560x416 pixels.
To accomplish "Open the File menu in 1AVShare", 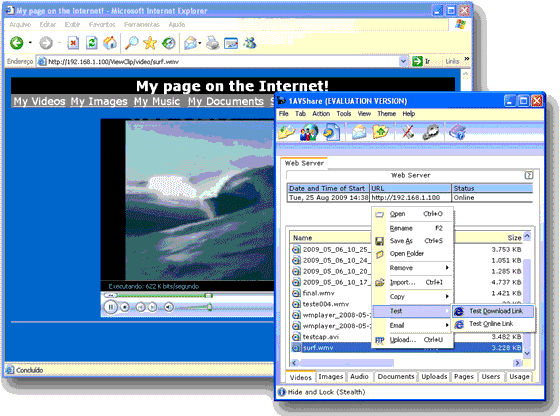I will [284, 114].
